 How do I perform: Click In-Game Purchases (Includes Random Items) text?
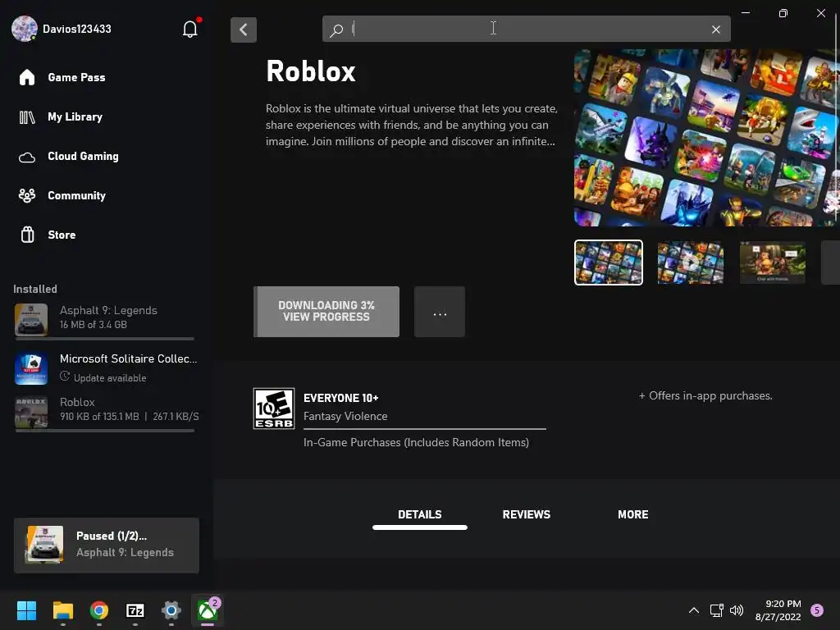pyautogui.click(x=416, y=442)
